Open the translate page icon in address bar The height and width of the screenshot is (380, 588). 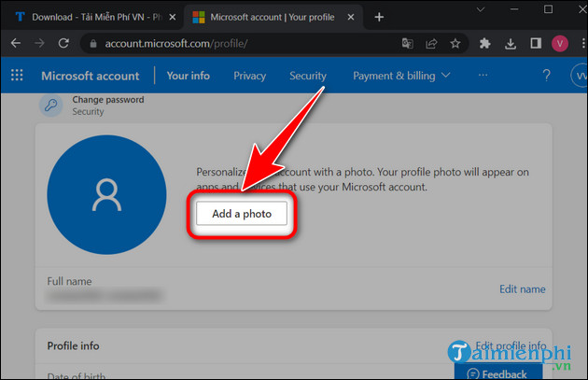(408, 44)
